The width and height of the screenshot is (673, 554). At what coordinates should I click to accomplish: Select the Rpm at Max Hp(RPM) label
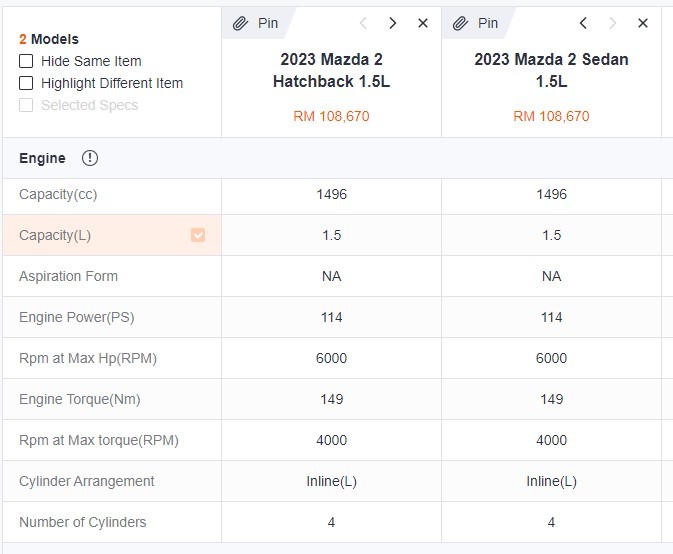pyautogui.click(x=88, y=358)
